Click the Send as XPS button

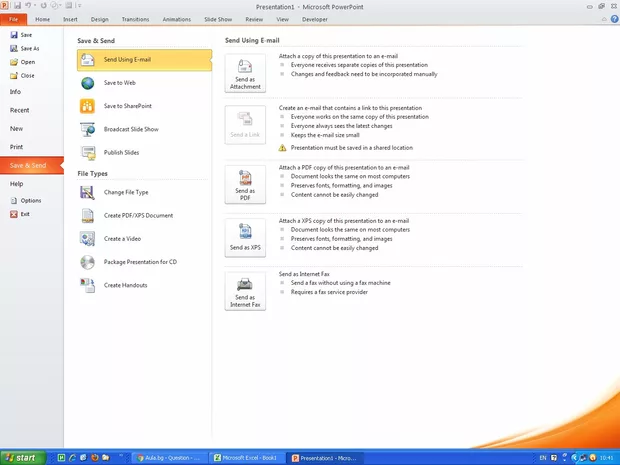245,236
